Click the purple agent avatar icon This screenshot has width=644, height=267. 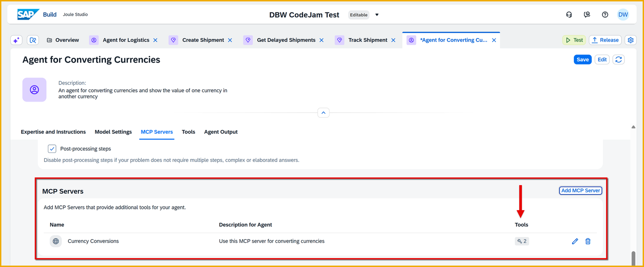coord(34,90)
